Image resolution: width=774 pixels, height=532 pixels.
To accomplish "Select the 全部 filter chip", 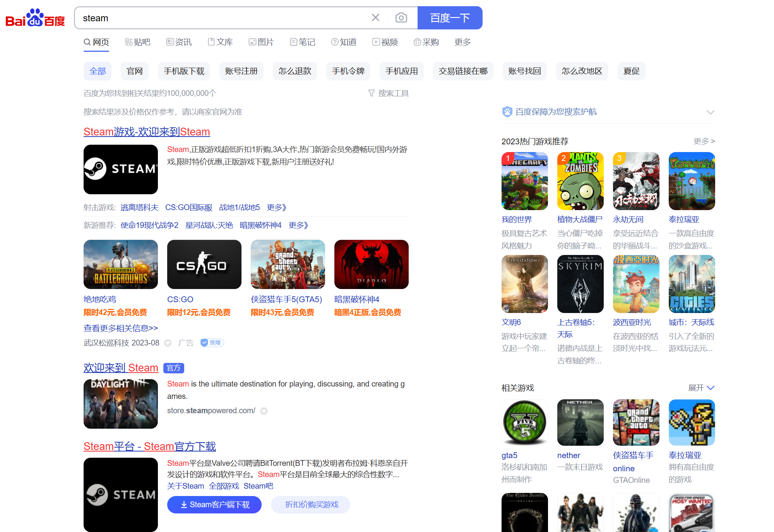I will (x=98, y=71).
